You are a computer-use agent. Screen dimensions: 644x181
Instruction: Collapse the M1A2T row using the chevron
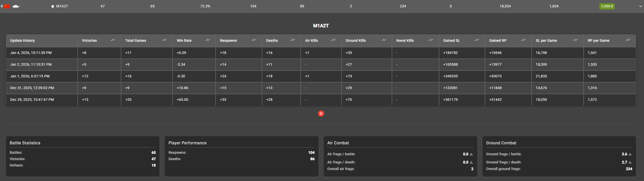coord(640,6)
